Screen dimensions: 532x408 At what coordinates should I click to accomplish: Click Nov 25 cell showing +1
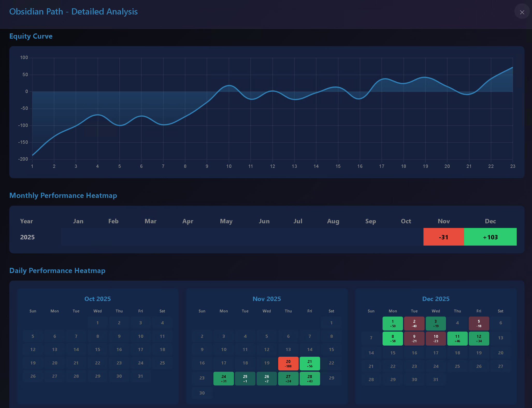point(245,378)
